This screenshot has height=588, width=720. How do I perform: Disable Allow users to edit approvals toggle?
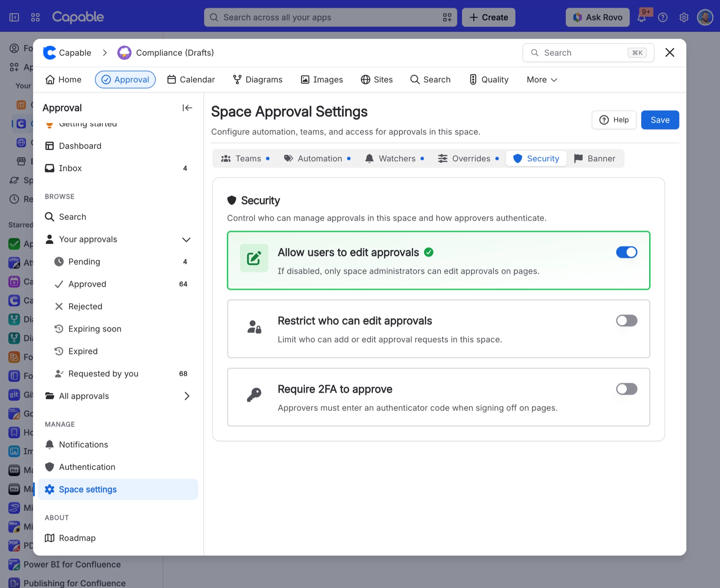[626, 252]
